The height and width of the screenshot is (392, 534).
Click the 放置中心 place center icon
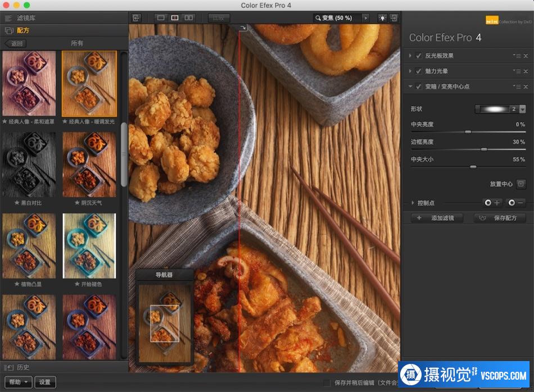pos(521,184)
